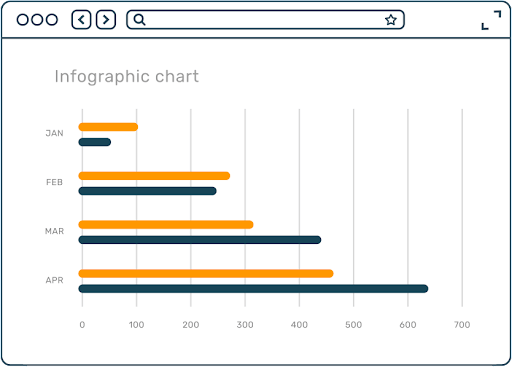Click the 400 axis value label
The height and width of the screenshot is (367, 512).
[299, 325]
